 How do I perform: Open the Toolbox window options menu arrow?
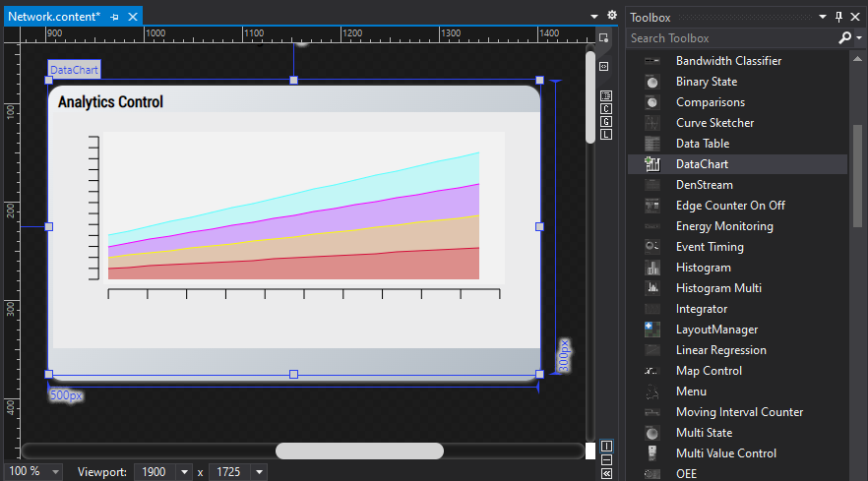point(824,17)
